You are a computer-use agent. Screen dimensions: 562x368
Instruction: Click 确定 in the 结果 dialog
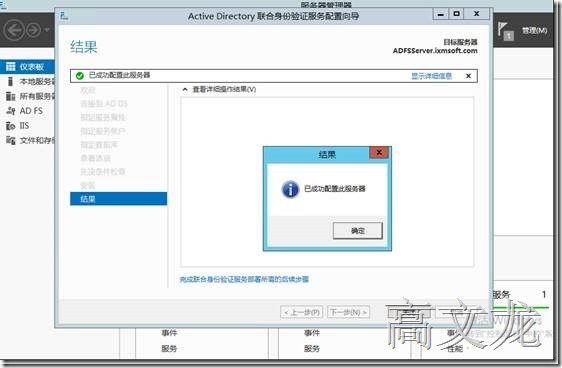click(x=357, y=231)
